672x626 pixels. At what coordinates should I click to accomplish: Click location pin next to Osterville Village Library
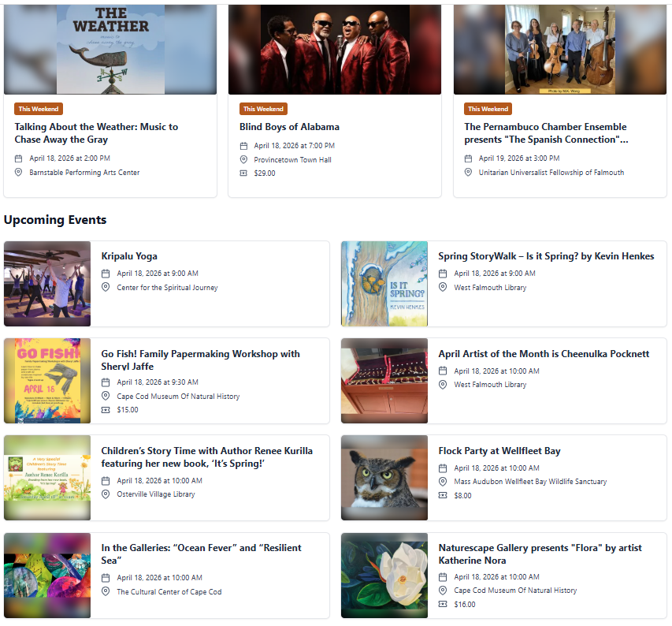(x=106, y=494)
